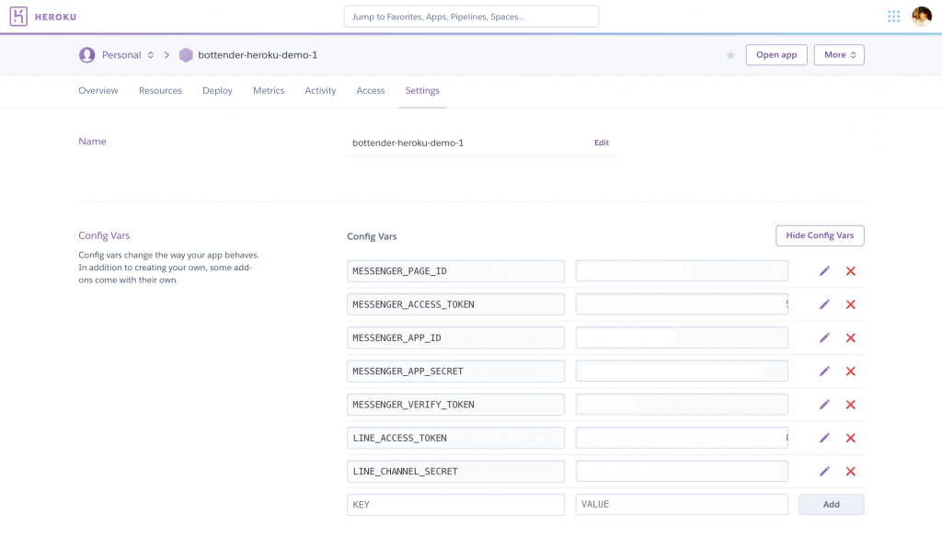
Task: Open the More dropdown menu
Action: point(839,54)
